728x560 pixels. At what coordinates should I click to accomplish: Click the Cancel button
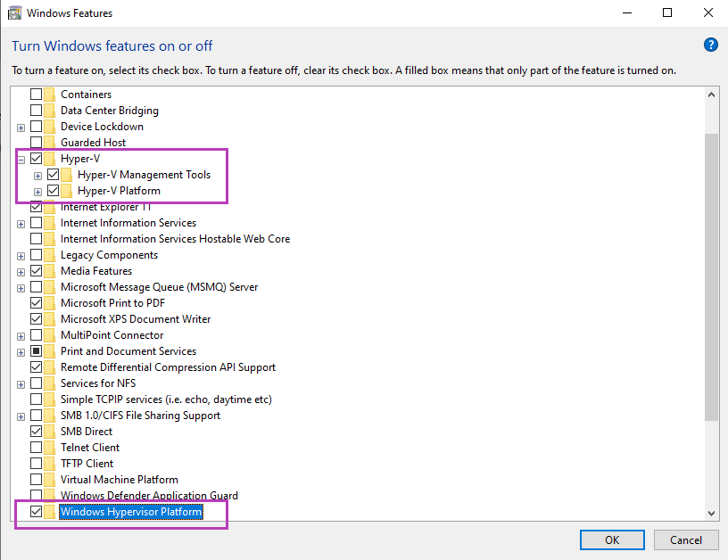(686, 540)
